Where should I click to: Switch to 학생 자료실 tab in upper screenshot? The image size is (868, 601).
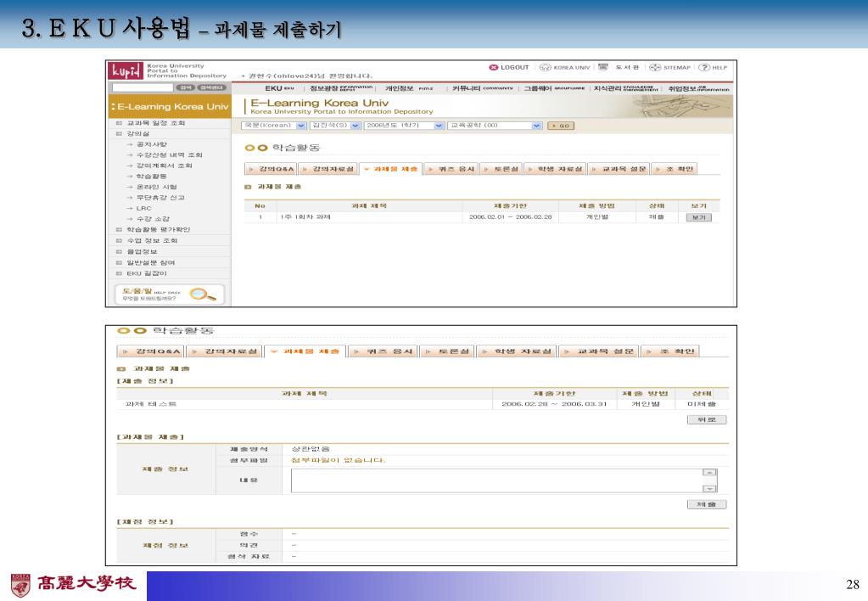tap(555, 169)
